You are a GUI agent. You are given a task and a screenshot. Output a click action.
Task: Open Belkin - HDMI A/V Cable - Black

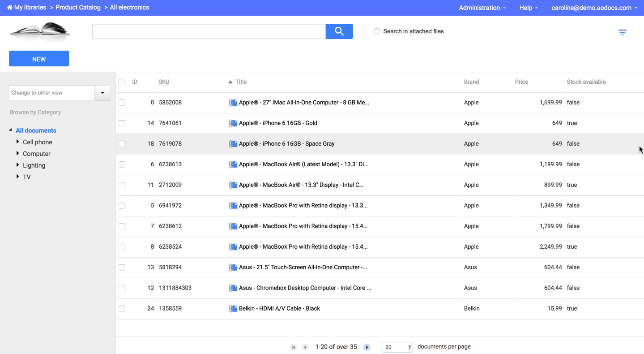[x=279, y=309]
